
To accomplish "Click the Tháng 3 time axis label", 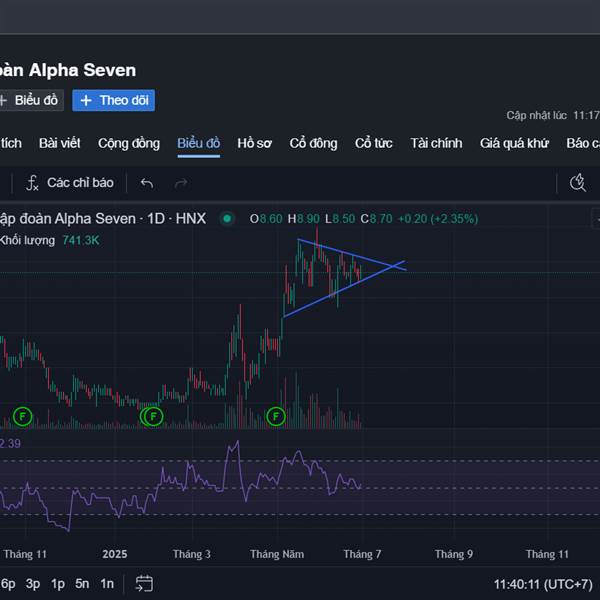I will point(192,554).
